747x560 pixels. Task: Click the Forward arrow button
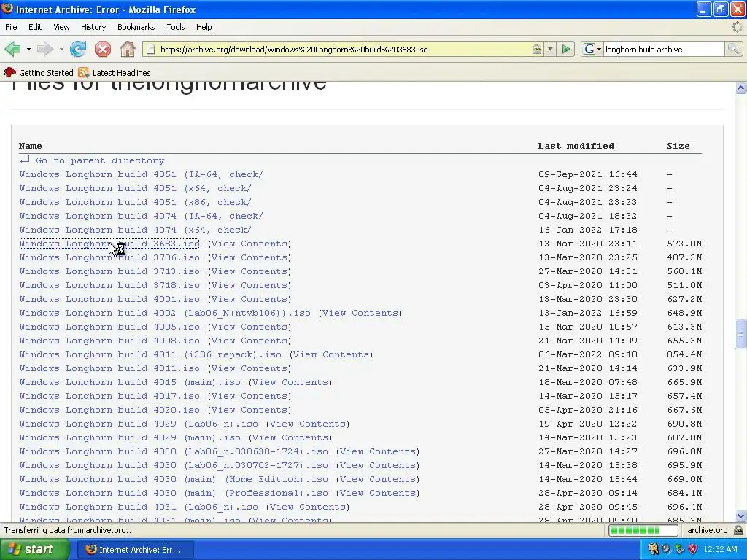tap(44, 49)
